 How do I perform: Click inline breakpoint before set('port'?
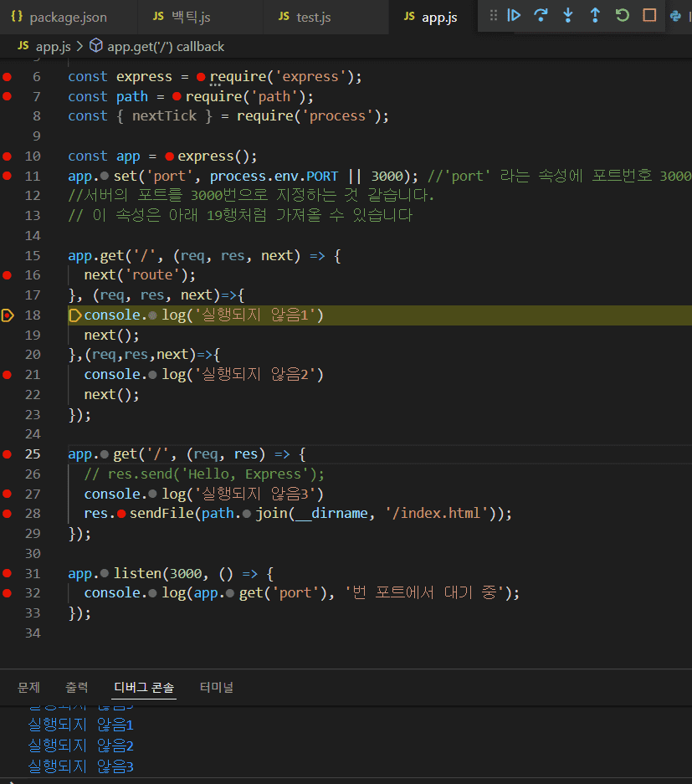pyautogui.click(x=104, y=176)
